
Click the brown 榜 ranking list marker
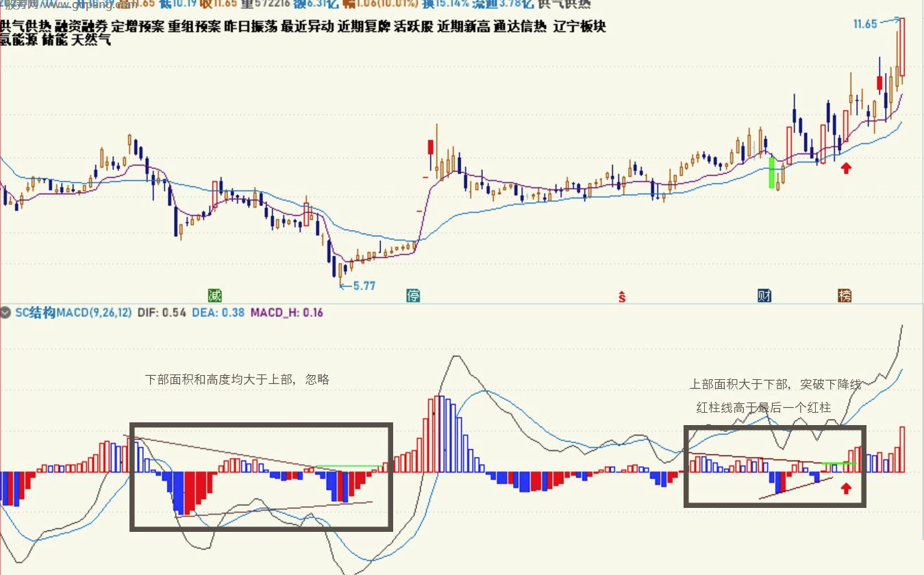pyautogui.click(x=845, y=296)
